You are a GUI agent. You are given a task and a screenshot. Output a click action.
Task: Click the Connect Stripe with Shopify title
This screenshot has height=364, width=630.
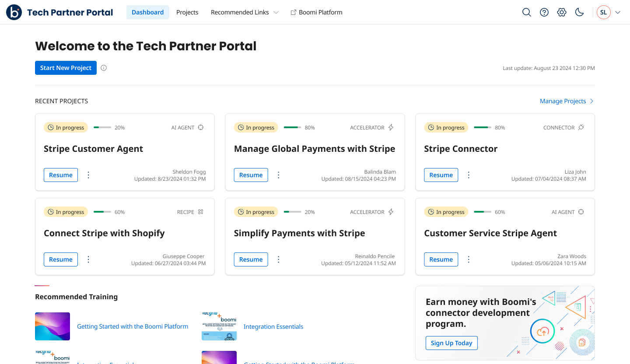pos(104,233)
